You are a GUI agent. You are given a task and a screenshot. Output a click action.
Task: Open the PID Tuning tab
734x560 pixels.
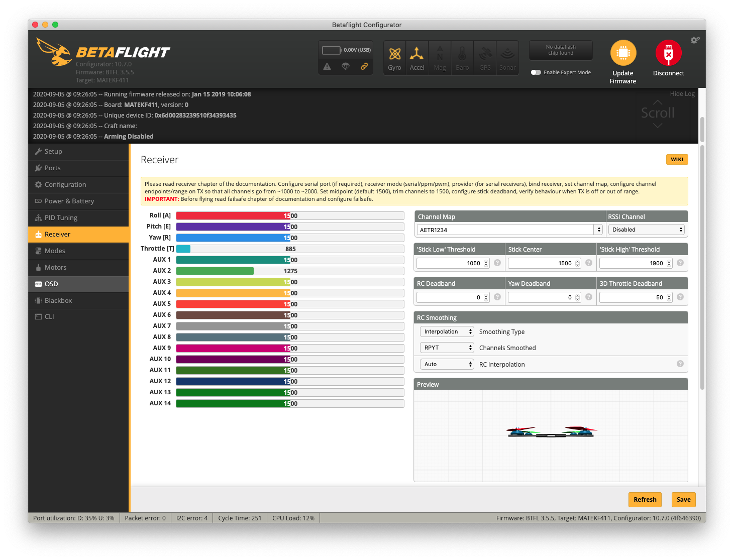point(79,217)
